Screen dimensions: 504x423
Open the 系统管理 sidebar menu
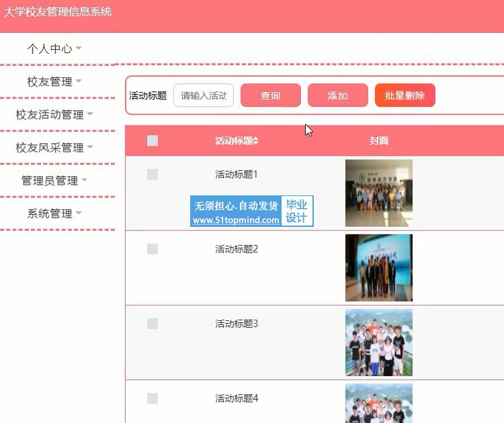[54, 214]
